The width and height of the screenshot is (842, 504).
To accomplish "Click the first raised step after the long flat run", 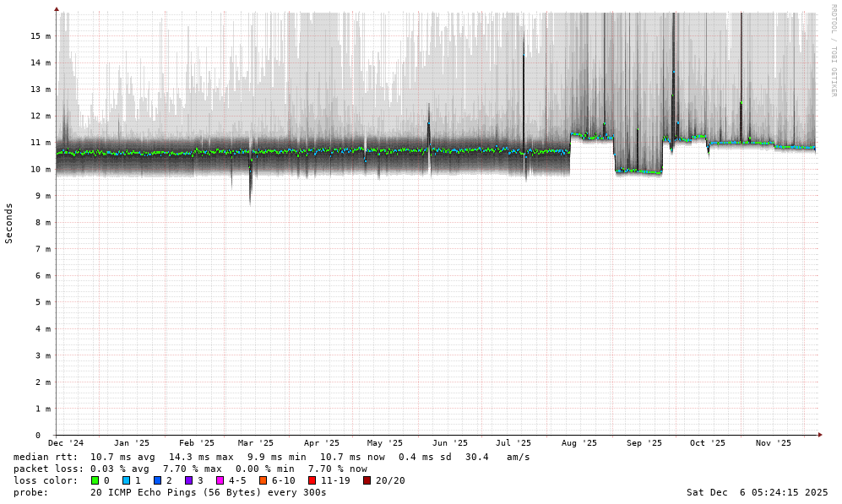I will 591,137.
